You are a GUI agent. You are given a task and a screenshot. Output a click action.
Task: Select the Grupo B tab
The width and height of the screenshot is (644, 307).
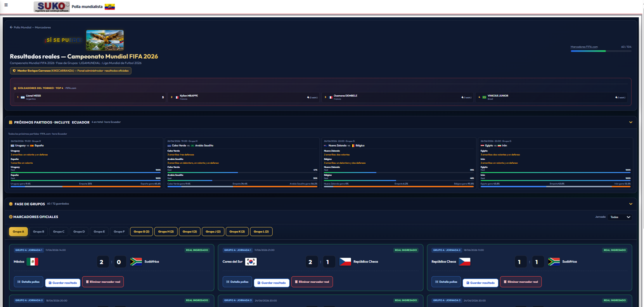click(39, 232)
